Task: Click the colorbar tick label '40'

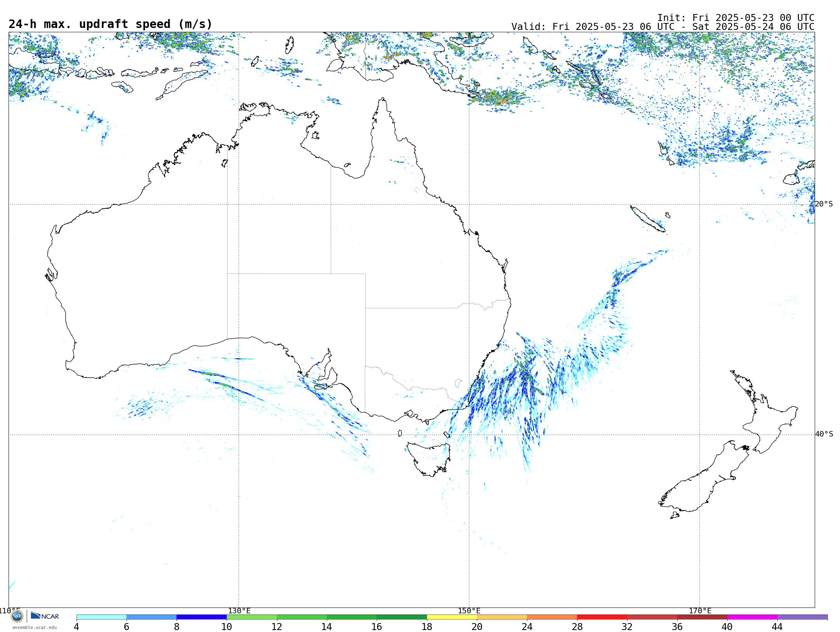Action: coord(727,627)
